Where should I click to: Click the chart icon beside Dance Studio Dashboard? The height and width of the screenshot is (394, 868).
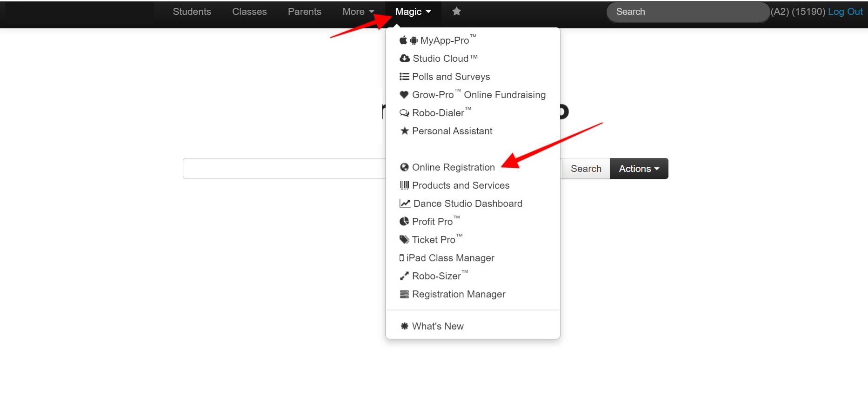(x=405, y=204)
